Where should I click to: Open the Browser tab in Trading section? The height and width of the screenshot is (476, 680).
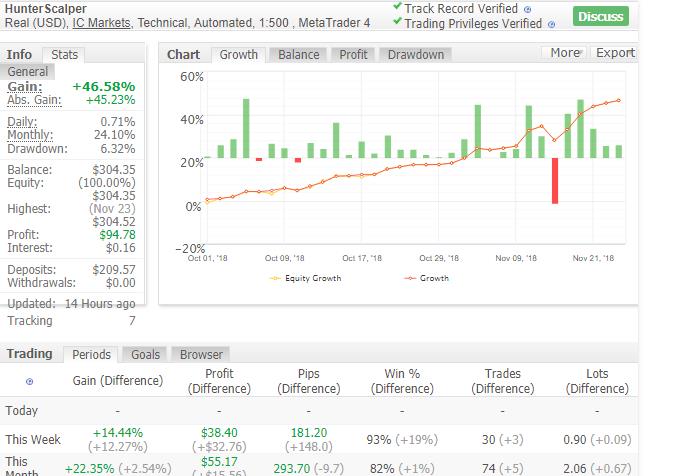pos(201,354)
